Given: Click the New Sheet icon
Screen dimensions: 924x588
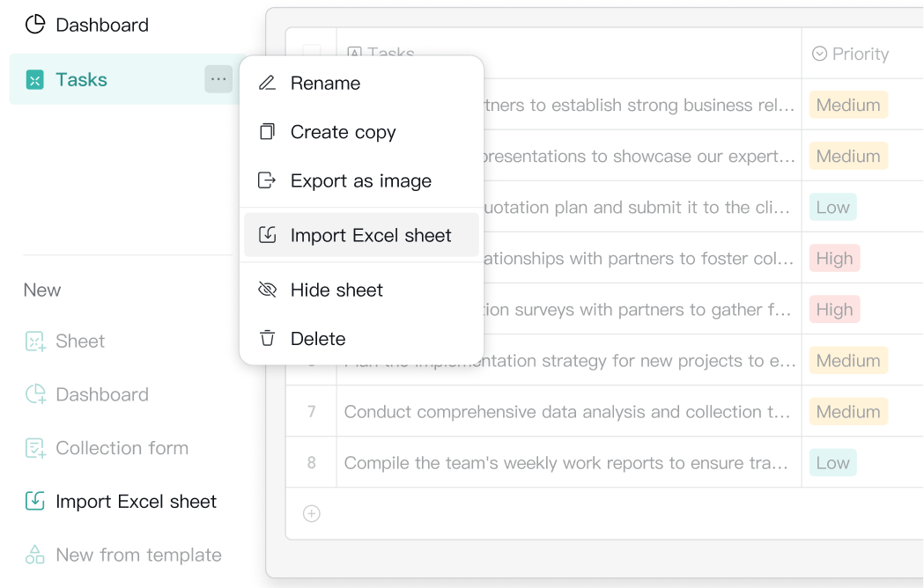Looking at the screenshot, I should tap(34, 342).
